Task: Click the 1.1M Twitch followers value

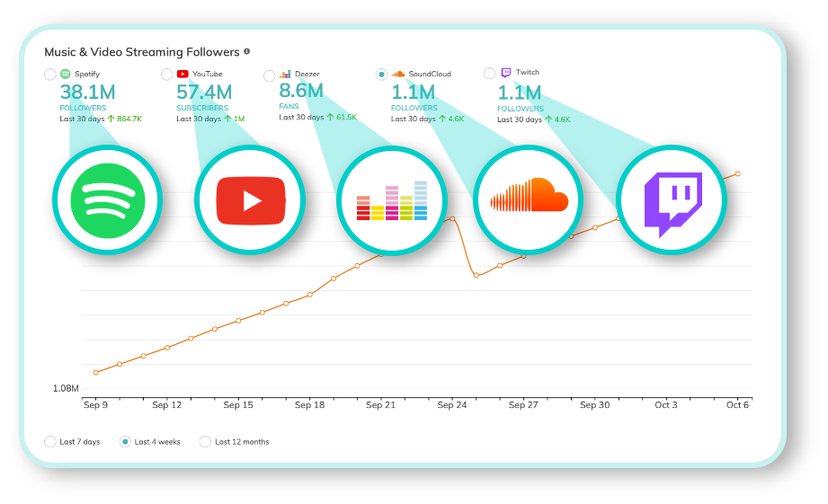Action: [520, 93]
